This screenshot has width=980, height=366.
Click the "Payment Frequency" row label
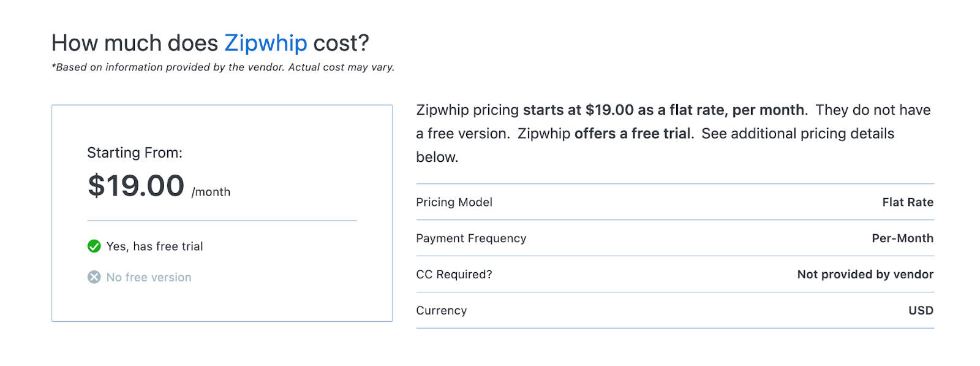click(471, 238)
